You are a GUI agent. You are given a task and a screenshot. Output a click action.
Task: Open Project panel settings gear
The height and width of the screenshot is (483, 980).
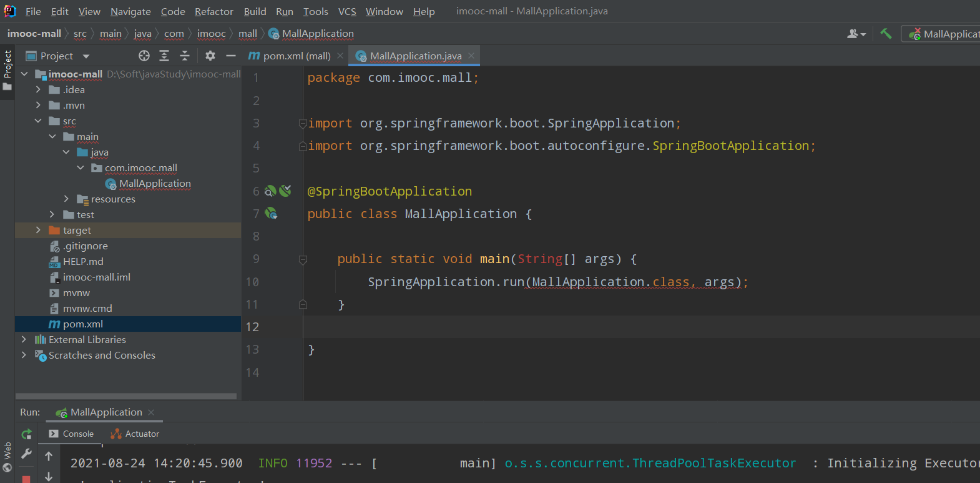pos(210,56)
